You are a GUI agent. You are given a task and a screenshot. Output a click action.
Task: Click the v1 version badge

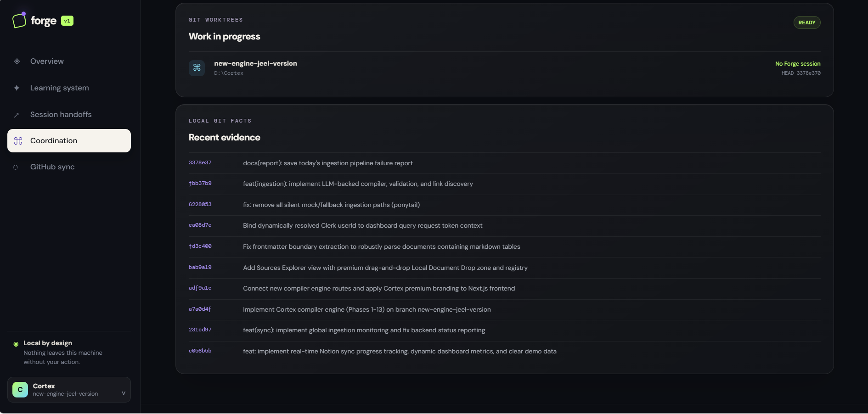[67, 21]
